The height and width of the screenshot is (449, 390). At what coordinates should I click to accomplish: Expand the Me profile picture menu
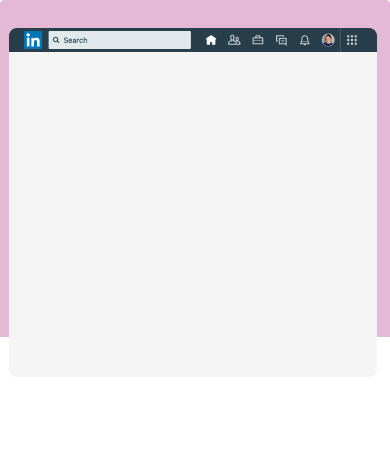(x=328, y=40)
